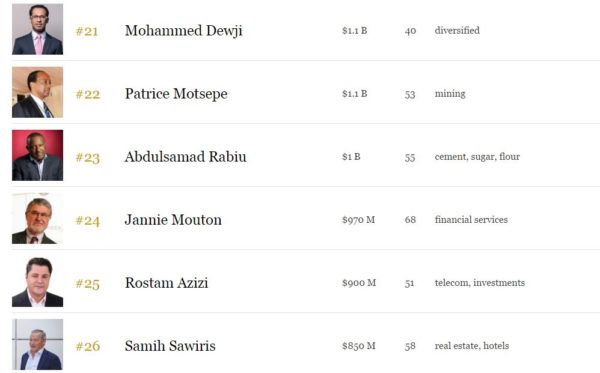Open the Mohammed Dewji name link

(x=184, y=31)
